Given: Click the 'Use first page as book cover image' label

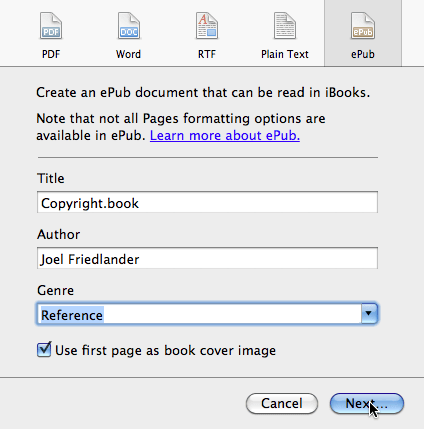Looking at the screenshot, I should point(166,351).
